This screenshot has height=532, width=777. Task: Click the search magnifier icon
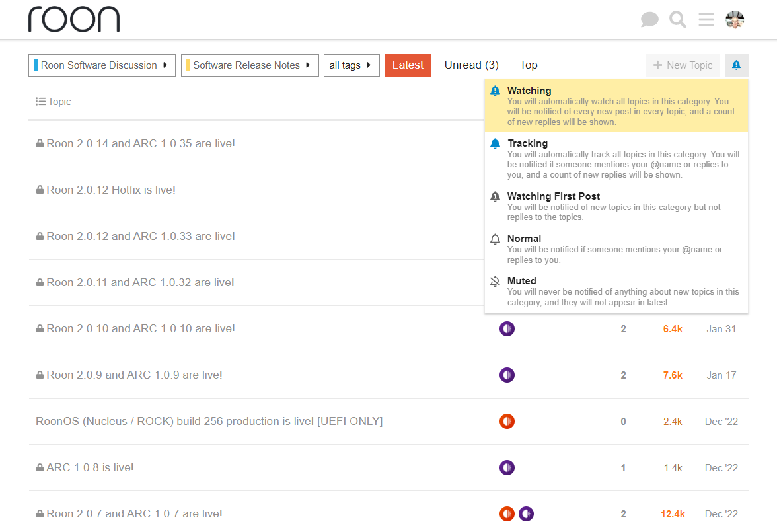[677, 20]
